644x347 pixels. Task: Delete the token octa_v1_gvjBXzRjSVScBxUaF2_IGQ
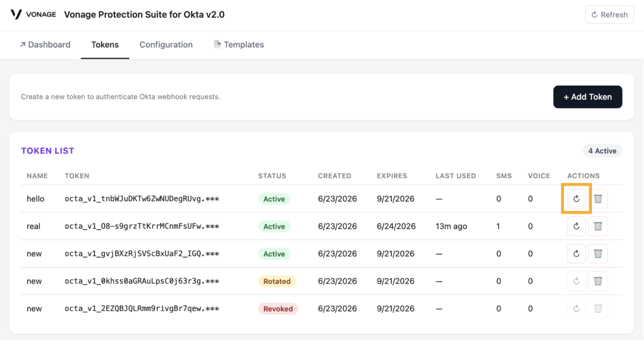(x=598, y=254)
